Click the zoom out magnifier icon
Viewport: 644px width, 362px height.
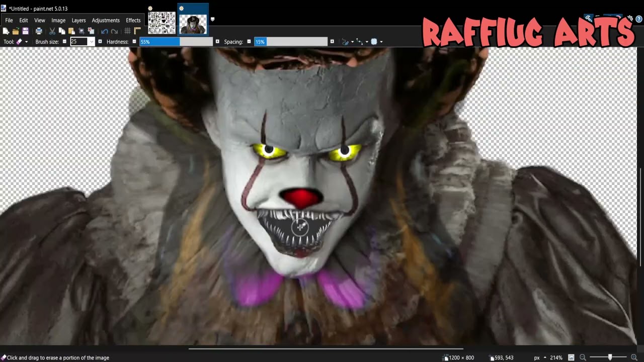tap(583, 357)
